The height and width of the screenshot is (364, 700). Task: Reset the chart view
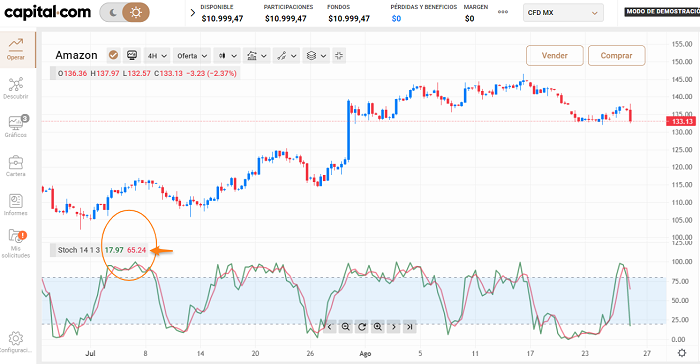(362, 327)
